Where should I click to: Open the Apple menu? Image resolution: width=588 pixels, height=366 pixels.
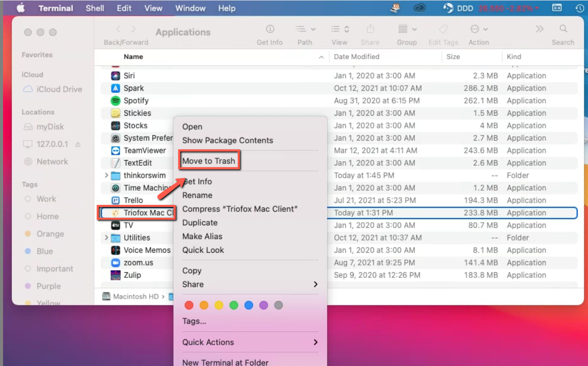21,8
